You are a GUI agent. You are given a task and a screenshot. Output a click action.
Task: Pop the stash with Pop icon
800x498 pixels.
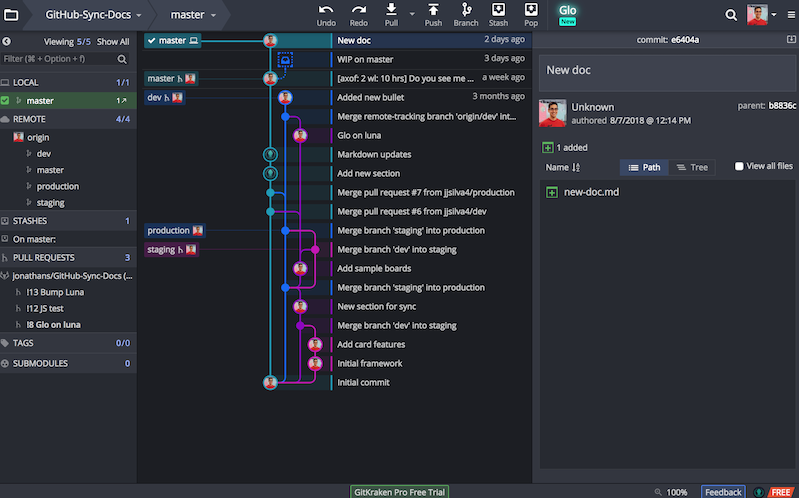tap(531, 9)
